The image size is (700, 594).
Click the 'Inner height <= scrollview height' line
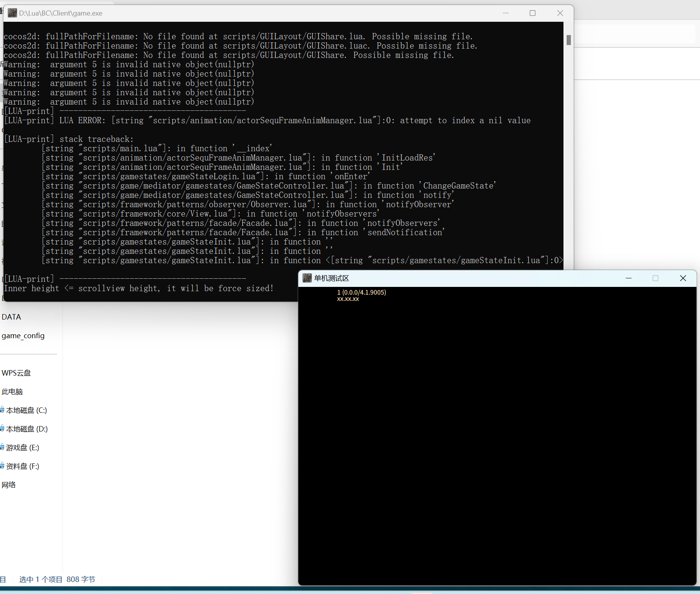139,288
